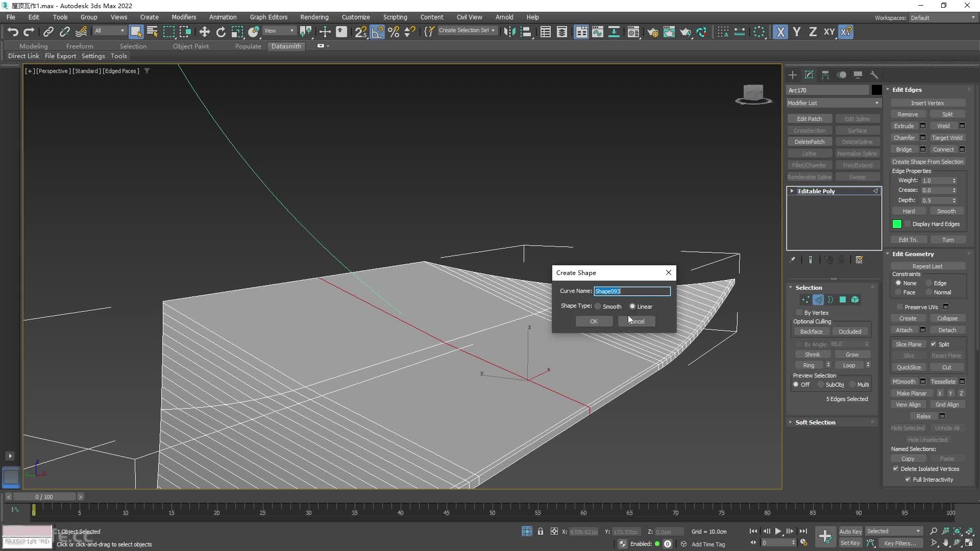This screenshot has height=551, width=980.
Task: Enable the By Vertex checkbox
Action: [799, 313]
